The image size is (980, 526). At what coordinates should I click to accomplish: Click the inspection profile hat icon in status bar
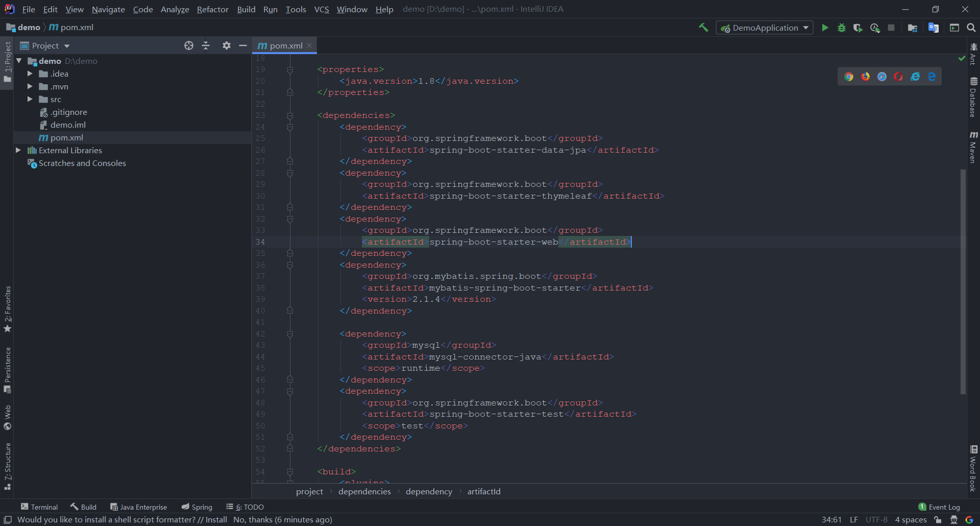954,520
